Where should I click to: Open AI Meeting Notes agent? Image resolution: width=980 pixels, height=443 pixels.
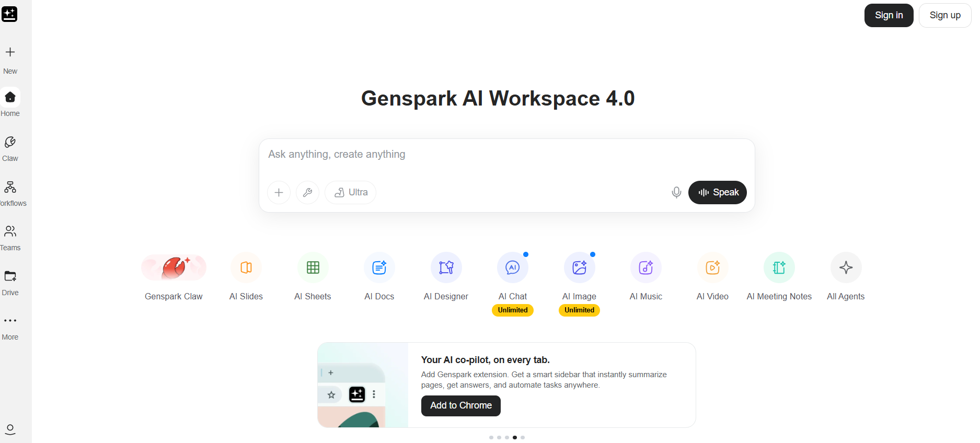pyautogui.click(x=779, y=277)
